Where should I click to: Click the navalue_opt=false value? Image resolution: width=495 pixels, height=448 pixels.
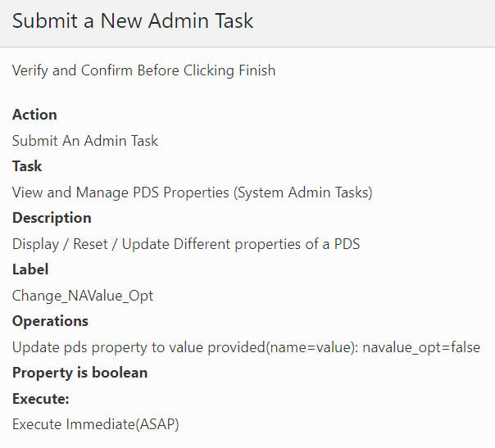coord(421,348)
